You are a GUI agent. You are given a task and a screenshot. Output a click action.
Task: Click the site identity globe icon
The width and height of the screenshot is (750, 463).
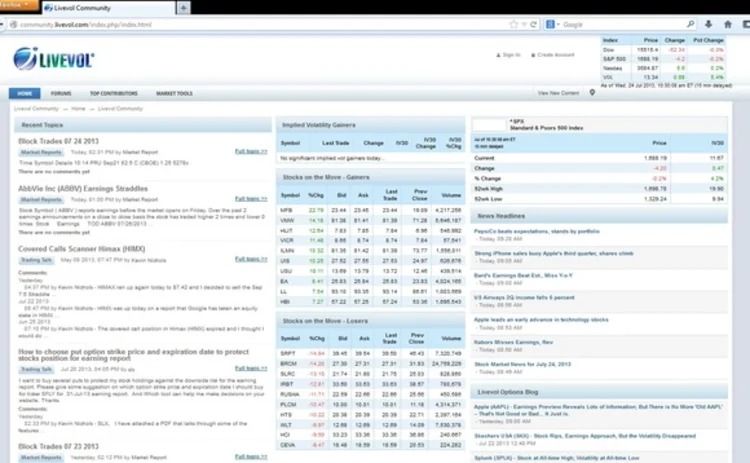(13, 24)
